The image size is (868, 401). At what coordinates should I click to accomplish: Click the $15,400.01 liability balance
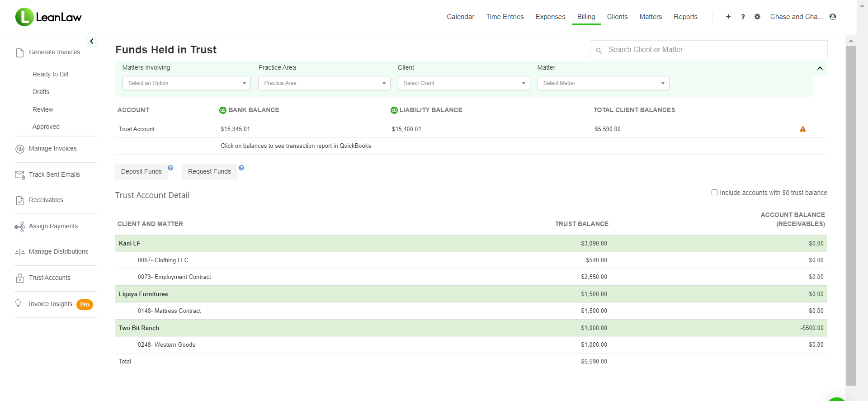(406, 129)
